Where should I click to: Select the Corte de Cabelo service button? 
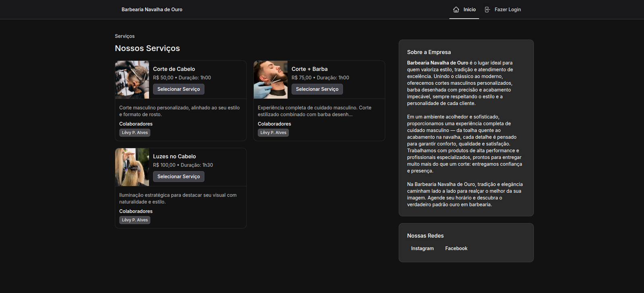coord(178,89)
